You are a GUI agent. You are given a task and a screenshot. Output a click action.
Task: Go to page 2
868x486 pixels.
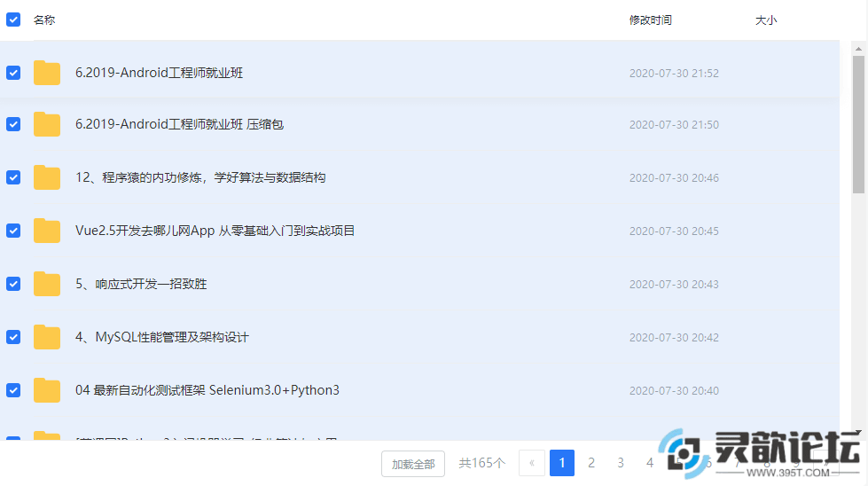coord(591,463)
